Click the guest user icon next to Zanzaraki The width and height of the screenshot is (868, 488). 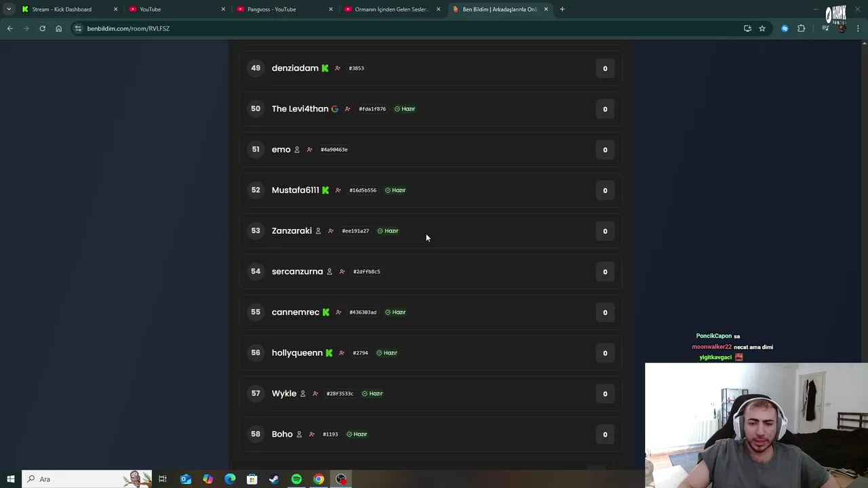[318, 230]
